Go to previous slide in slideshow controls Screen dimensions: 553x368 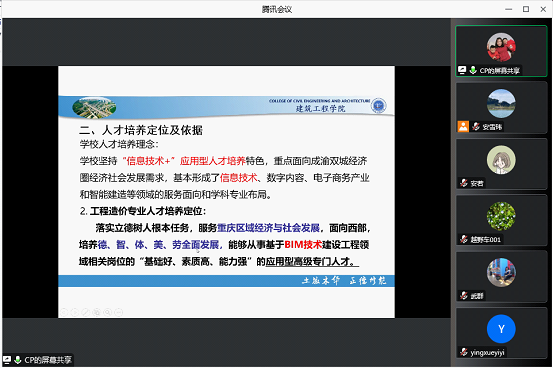click(x=64, y=312)
